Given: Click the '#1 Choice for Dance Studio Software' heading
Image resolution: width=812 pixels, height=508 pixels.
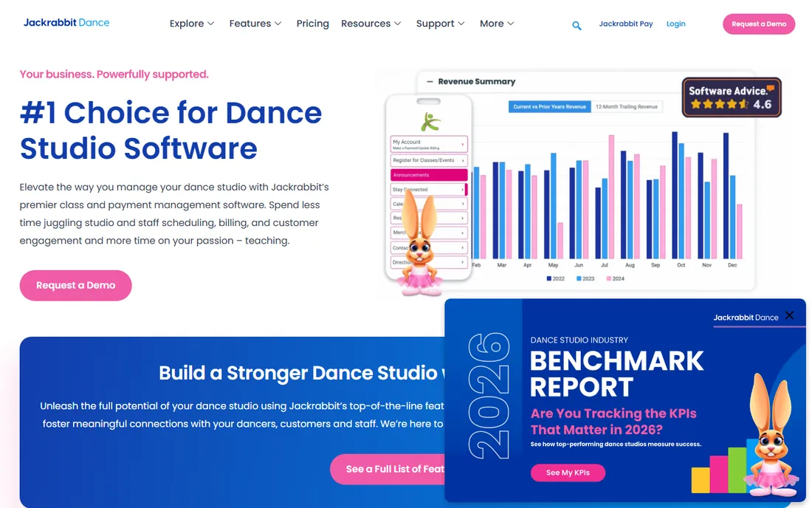Looking at the screenshot, I should (x=171, y=131).
